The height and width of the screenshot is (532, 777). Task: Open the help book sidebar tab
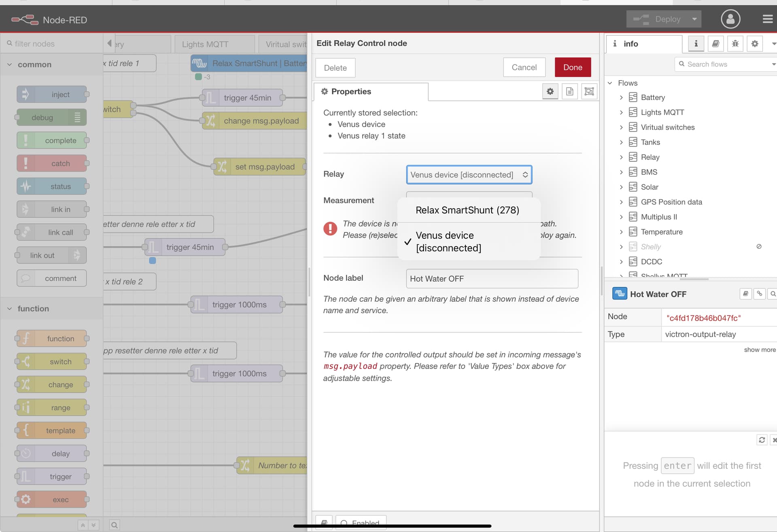pos(715,44)
